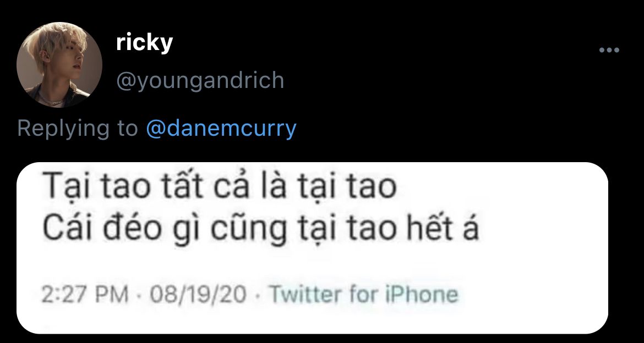The width and height of the screenshot is (644, 343).
Task: Click the display name ricky
Action: (x=144, y=42)
